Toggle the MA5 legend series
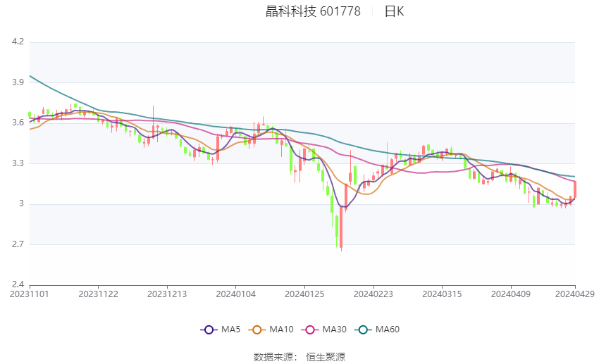The width and height of the screenshot is (599, 364). pyautogui.click(x=221, y=330)
